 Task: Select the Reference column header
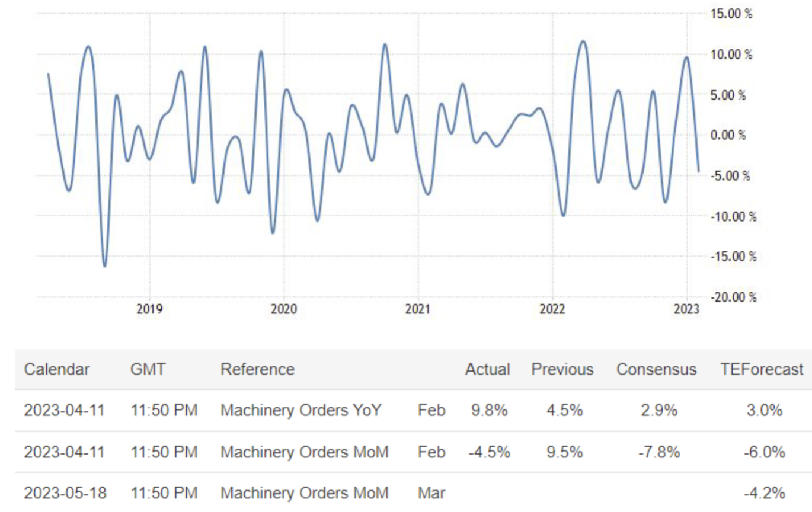pos(257,369)
